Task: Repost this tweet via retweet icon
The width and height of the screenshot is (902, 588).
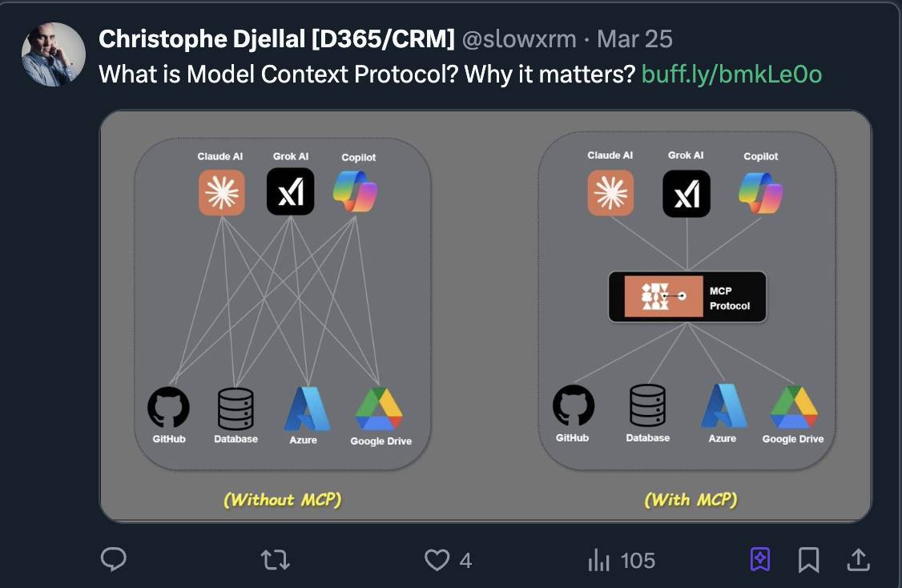Action: click(x=276, y=559)
